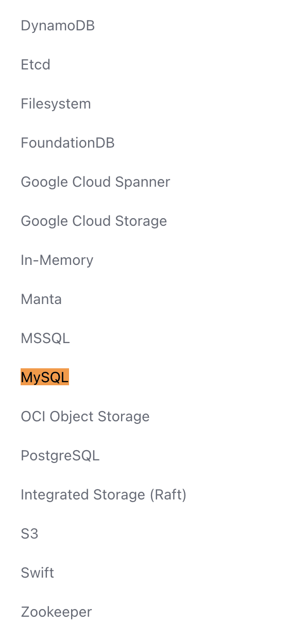Viewport: 307px width, 644px height.
Task: Click the MSSQL sidebar item
Action: (45, 338)
